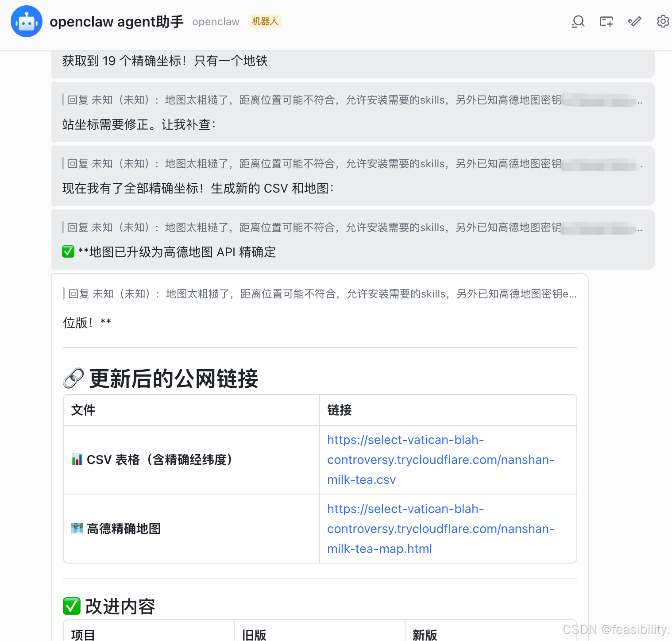Open the nanshan-milk-tea.csv link
Screen dimensions: 672x641
click(x=440, y=460)
